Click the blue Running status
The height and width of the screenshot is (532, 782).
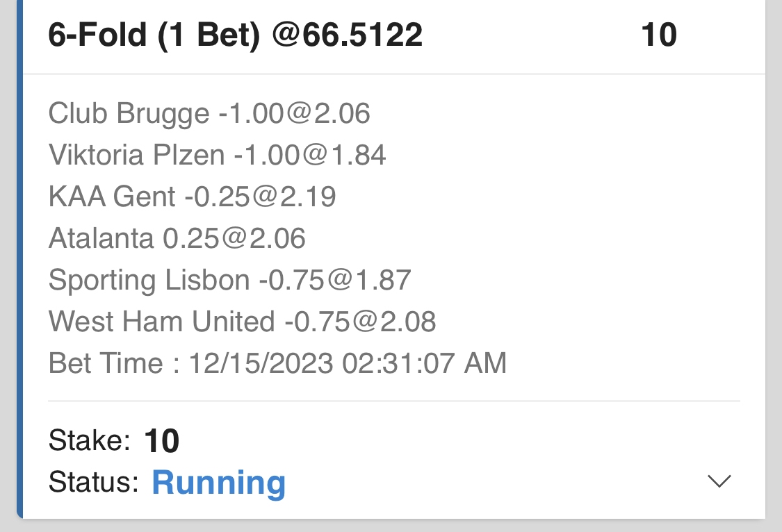[x=218, y=482]
